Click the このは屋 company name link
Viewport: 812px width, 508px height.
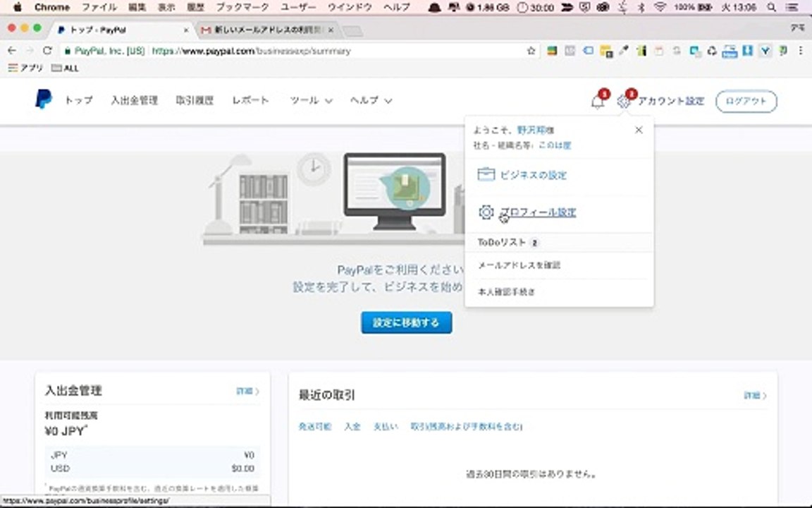[x=555, y=145]
